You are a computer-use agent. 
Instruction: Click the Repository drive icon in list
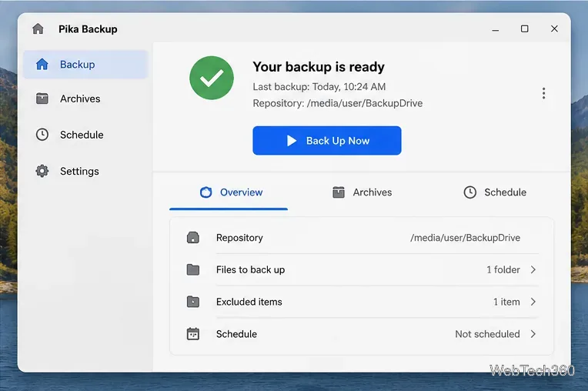(192, 238)
